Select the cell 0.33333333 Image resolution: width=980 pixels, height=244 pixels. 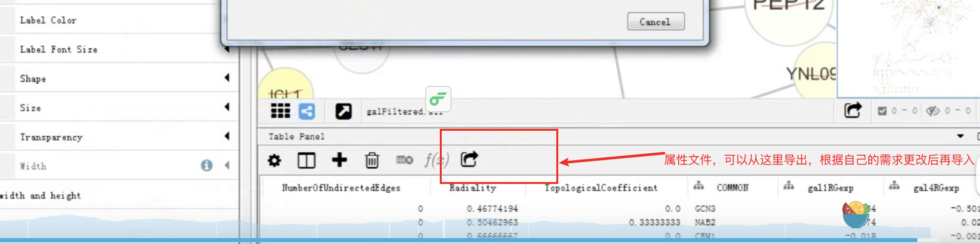coord(654,223)
